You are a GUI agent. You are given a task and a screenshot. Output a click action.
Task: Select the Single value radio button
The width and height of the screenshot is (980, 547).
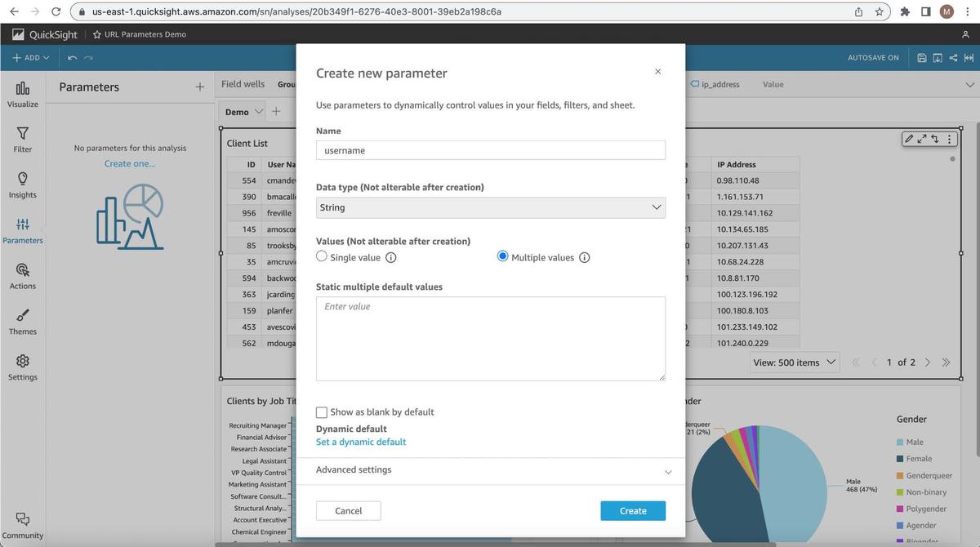(322, 256)
